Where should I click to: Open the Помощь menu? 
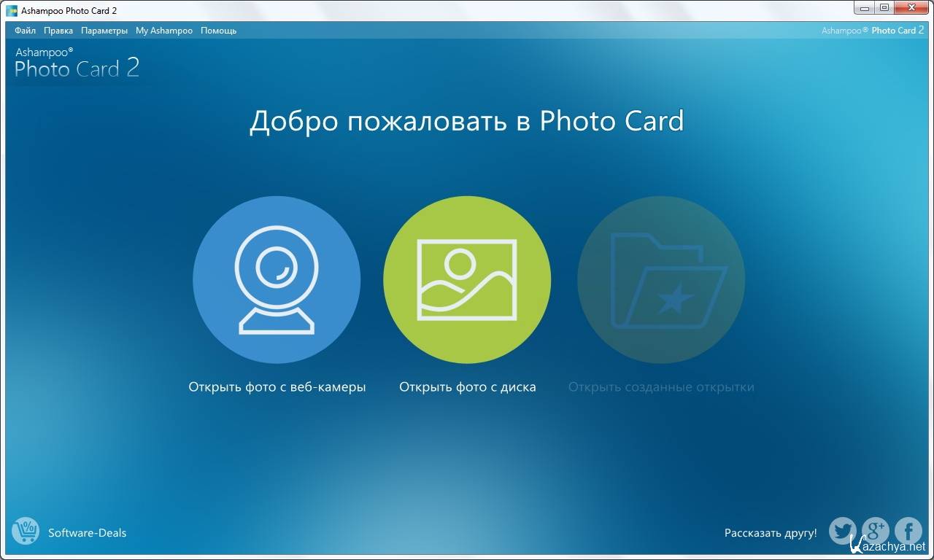click(218, 31)
